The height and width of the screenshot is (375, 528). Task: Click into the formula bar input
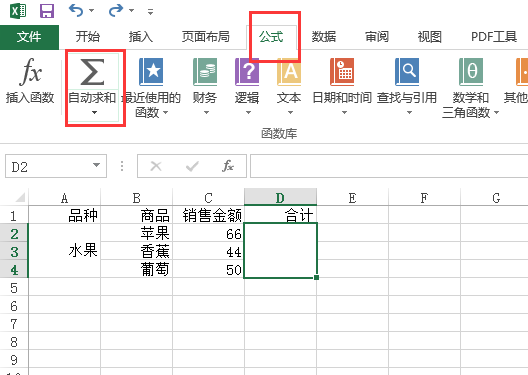[389, 166]
